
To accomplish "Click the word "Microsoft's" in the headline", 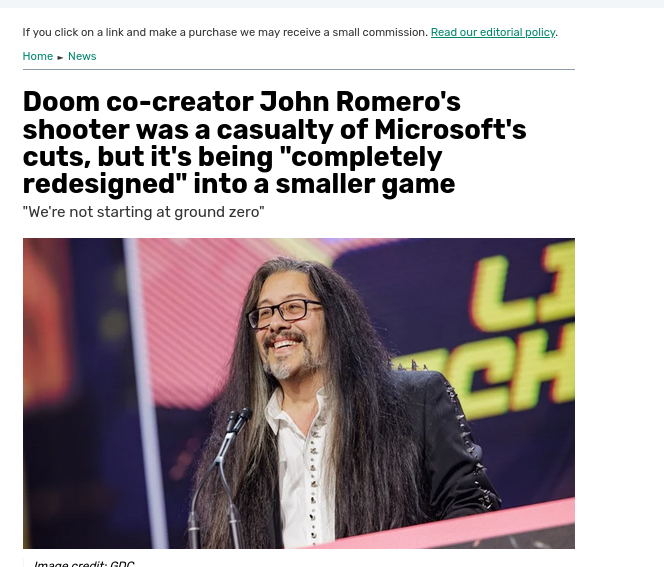I will coord(450,129).
